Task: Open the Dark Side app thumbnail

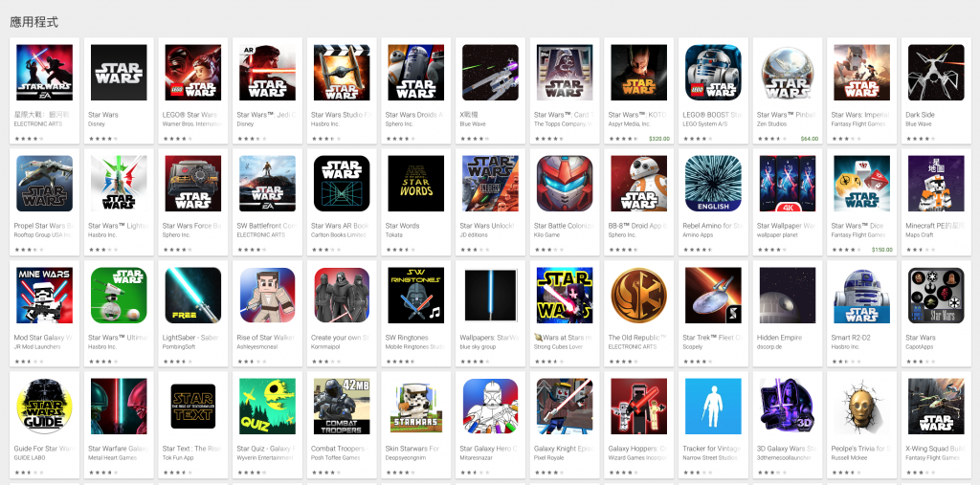Action: tap(936, 73)
